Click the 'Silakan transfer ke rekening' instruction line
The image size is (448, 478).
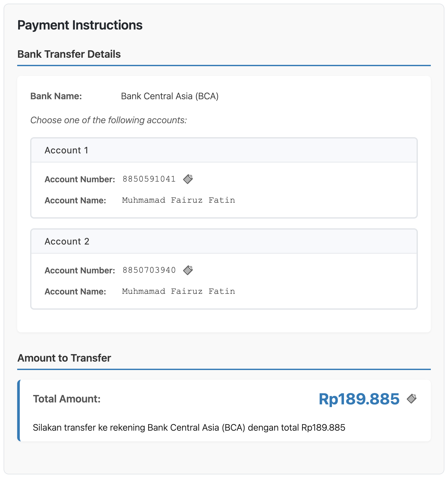(x=189, y=428)
